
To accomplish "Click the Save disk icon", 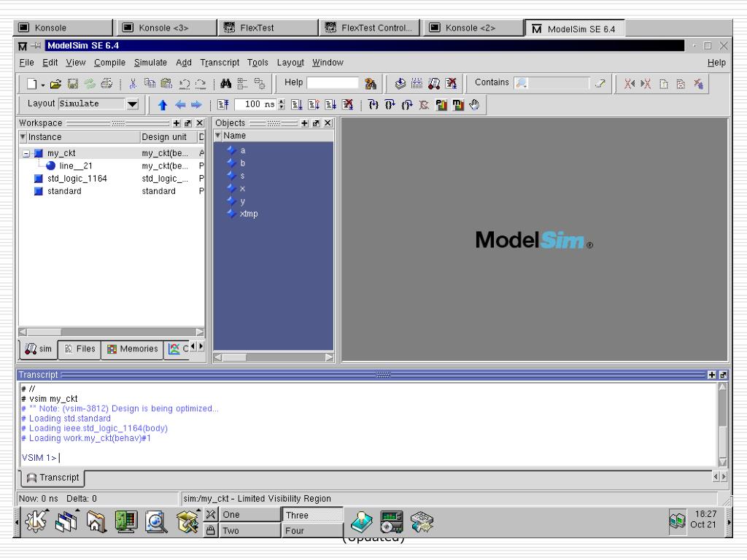I will pos(73,84).
